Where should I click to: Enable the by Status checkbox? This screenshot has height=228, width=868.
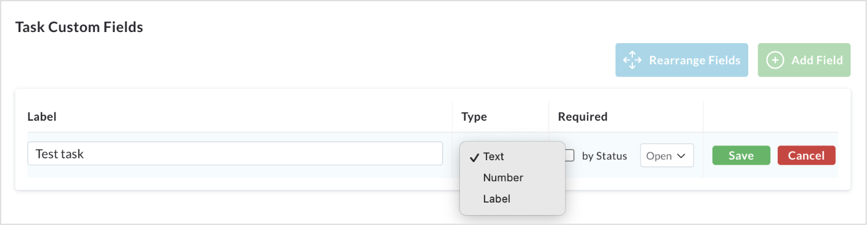click(570, 155)
